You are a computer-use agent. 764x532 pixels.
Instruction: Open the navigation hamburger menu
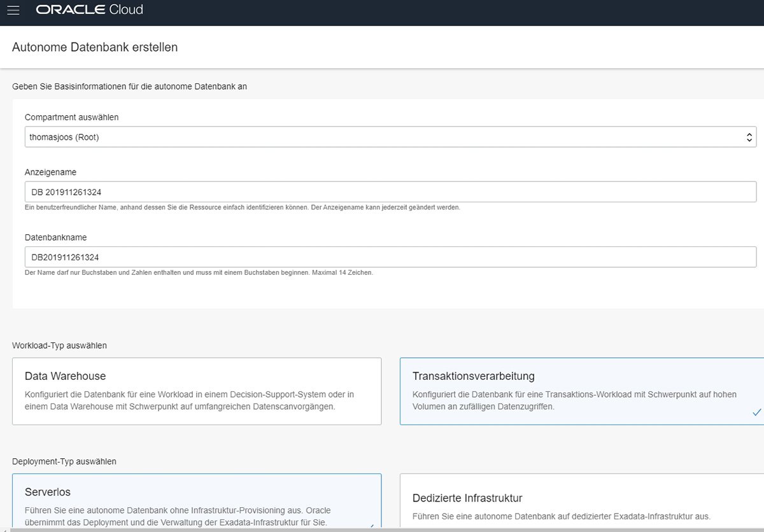pyautogui.click(x=13, y=10)
